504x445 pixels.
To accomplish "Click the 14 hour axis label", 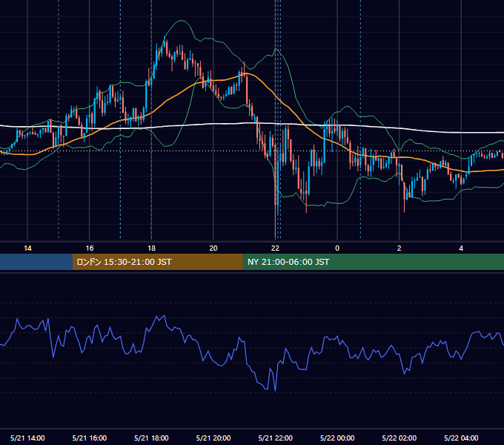I will point(27,248).
